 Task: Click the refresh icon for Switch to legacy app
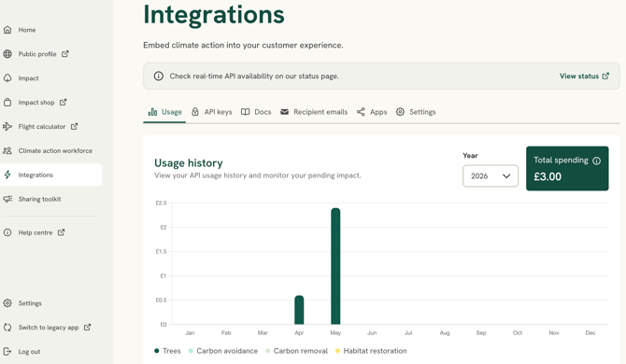click(7, 328)
